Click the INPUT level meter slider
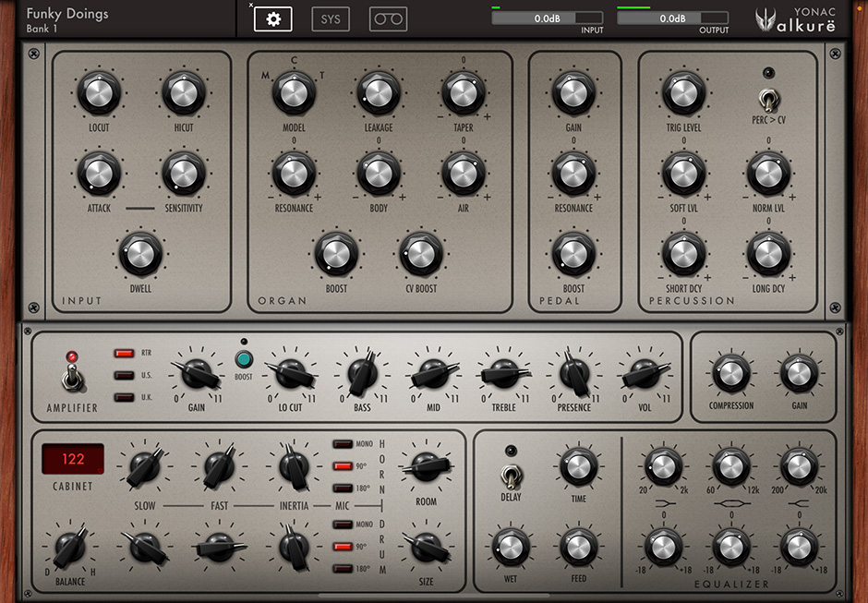868x603 pixels. tap(547, 18)
